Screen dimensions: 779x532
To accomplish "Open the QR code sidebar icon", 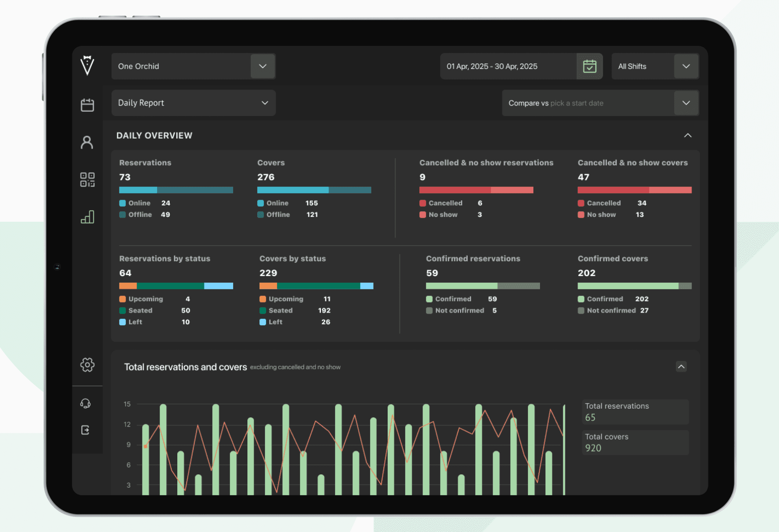I will tap(87, 180).
